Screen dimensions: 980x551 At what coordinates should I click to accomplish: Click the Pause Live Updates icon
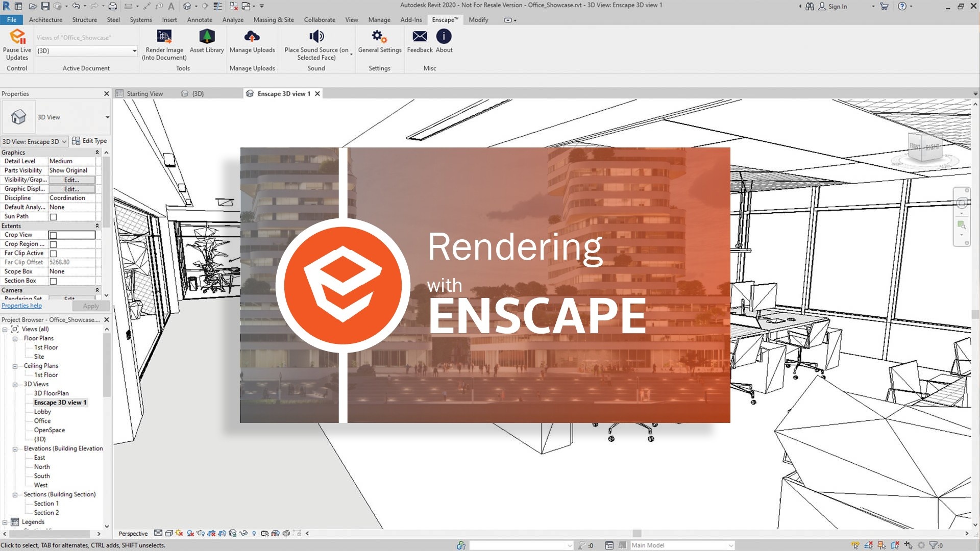[17, 37]
